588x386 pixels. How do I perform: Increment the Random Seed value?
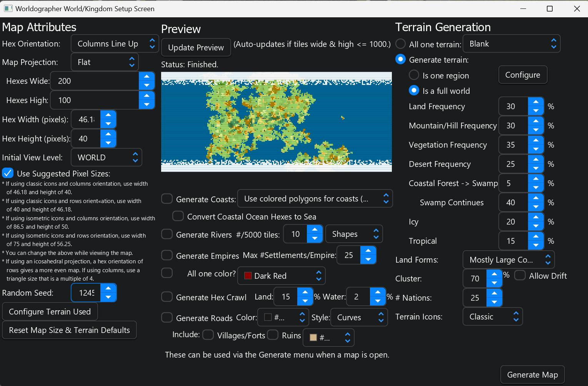[108, 288]
